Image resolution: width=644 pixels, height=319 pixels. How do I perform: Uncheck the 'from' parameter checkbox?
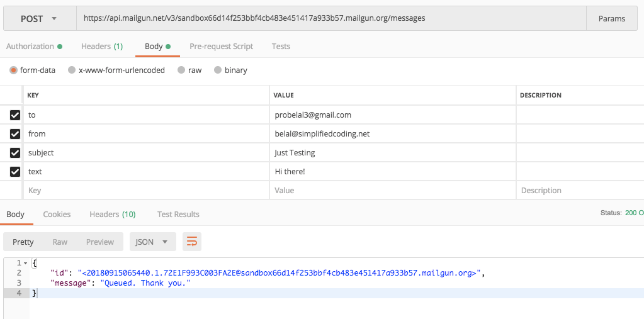(15, 134)
